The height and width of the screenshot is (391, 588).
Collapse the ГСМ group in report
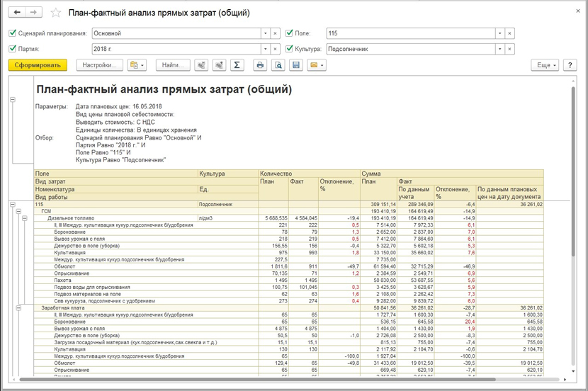19,211
